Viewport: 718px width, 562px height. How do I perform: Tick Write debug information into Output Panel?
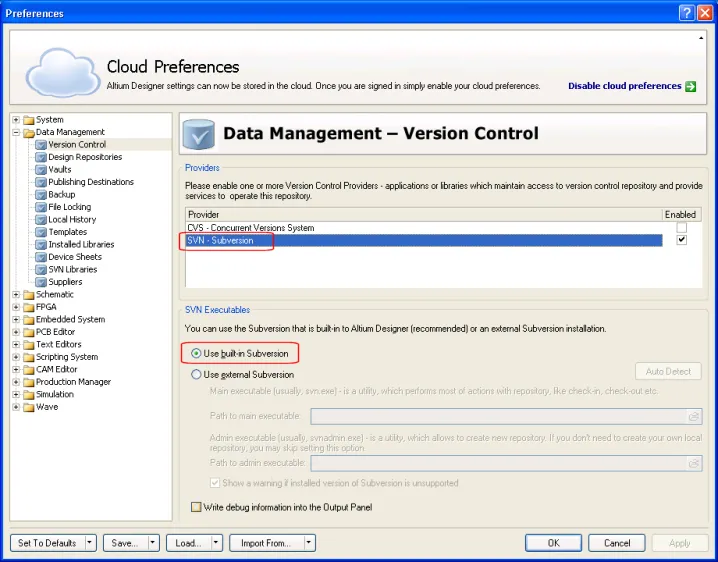(x=196, y=507)
